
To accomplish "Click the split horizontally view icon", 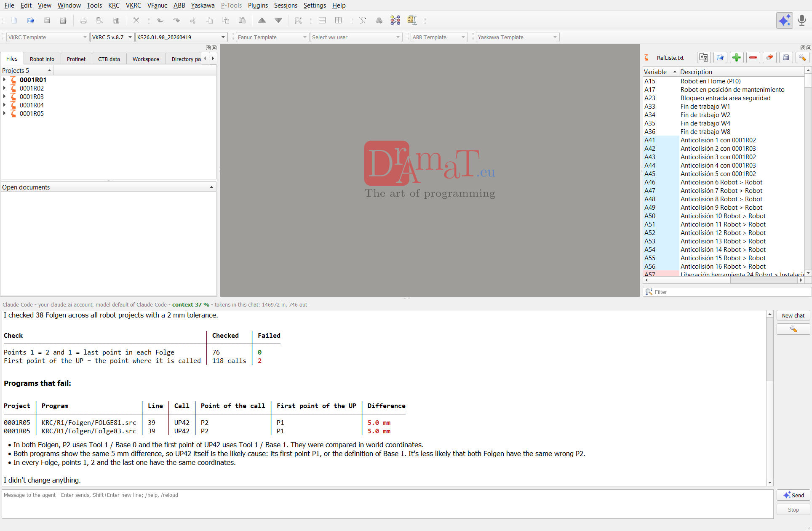I will coord(322,20).
